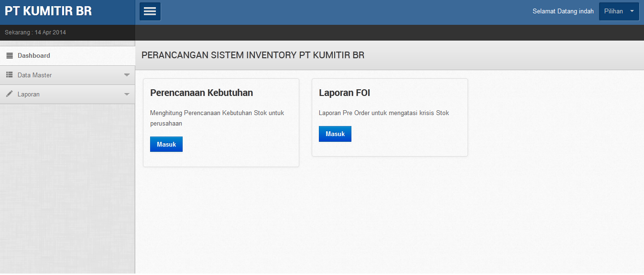Click the Laporan FOI description text
This screenshot has height=275, width=644.
point(384,113)
